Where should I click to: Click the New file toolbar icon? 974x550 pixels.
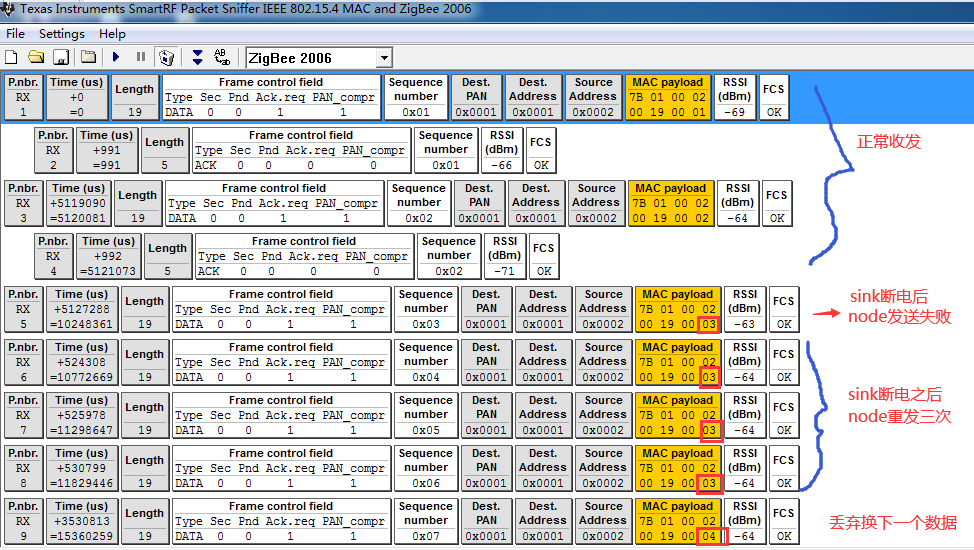[11, 58]
